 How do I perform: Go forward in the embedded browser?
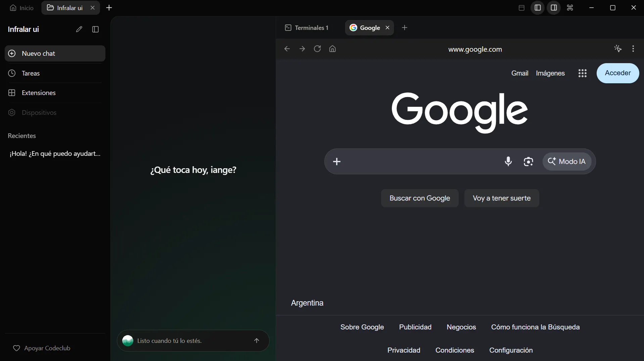(x=302, y=49)
